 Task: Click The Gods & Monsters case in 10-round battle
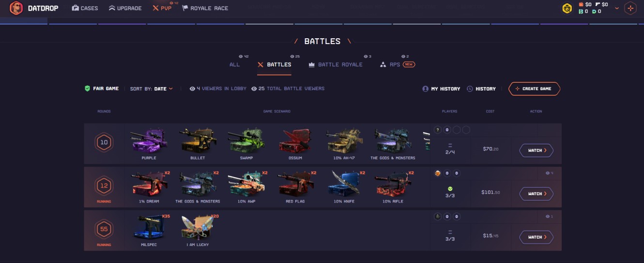click(x=393, y=140)
